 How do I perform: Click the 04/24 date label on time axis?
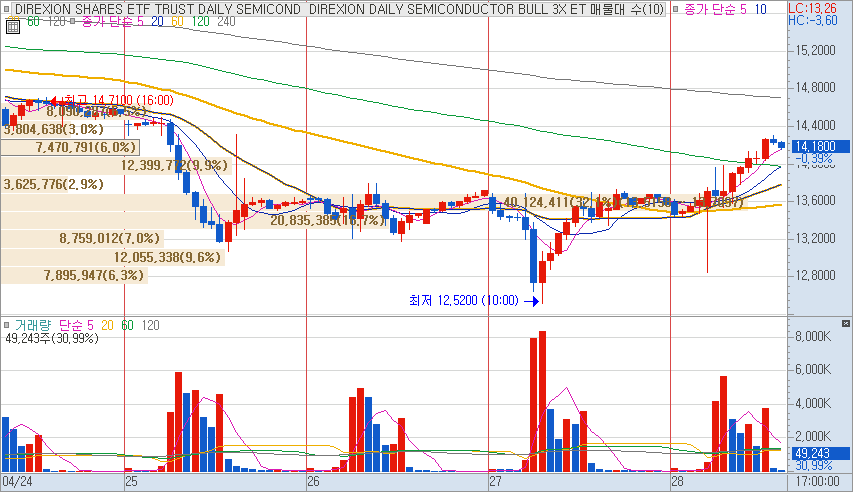tap(17, 482)
